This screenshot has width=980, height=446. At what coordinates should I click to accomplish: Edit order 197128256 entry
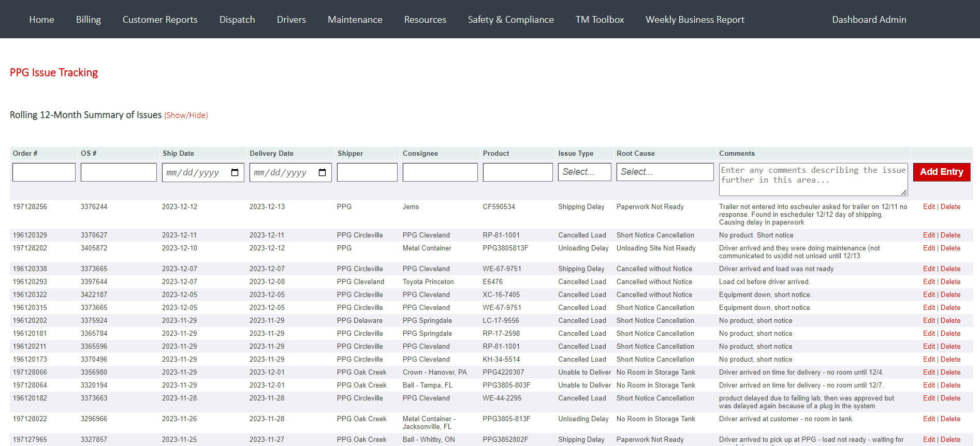click(929, 206)
